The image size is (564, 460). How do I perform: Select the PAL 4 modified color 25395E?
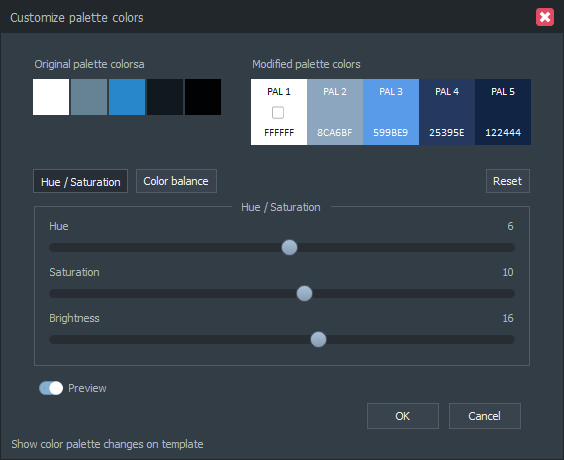tap(447, 112)
